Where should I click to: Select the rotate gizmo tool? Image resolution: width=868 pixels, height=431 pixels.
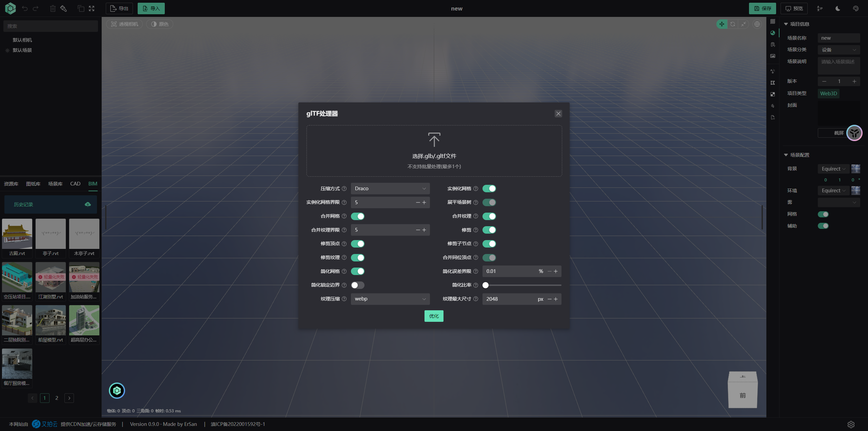coord(733,24)
